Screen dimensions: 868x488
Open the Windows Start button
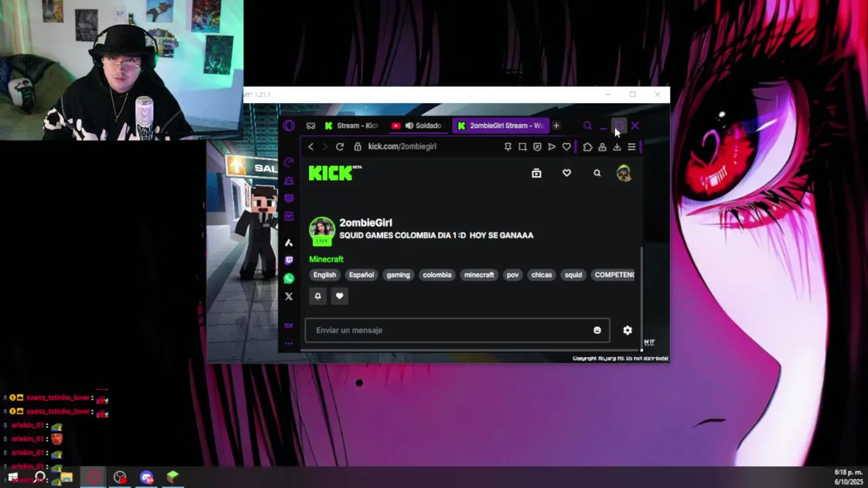13,477
